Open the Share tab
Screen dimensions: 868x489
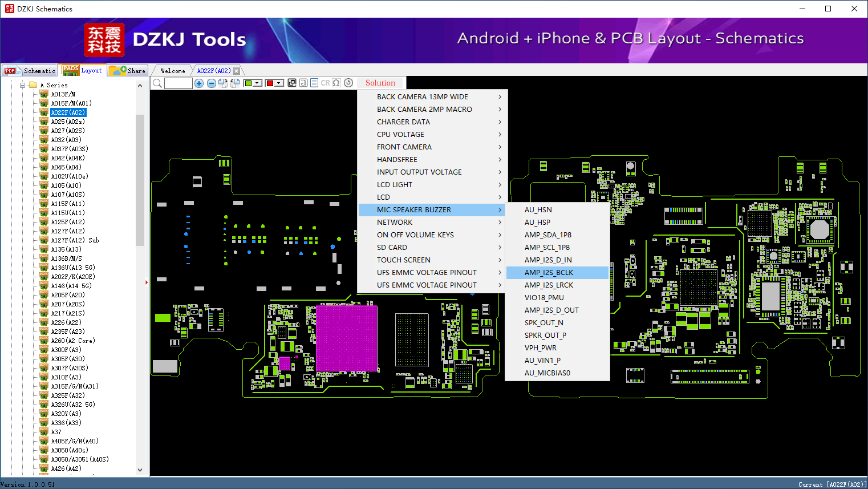coord(128,71)
